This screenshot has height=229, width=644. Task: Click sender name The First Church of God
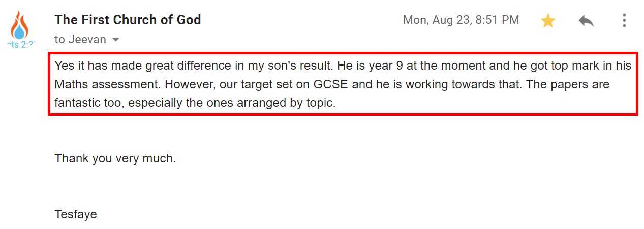point(128,20)
